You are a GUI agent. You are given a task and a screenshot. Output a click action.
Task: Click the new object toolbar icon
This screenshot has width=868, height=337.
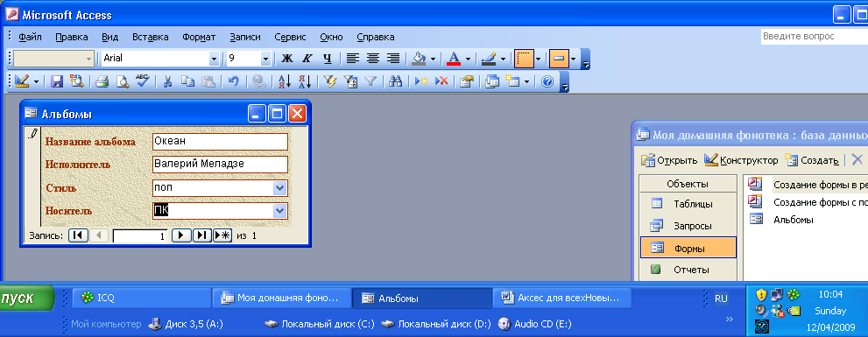point(512,81)
